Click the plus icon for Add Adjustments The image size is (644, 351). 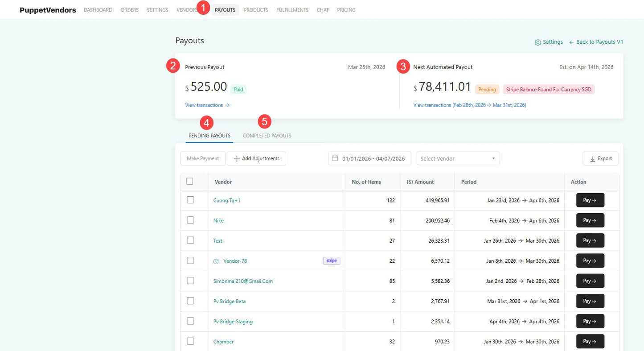tap(237, 159)
